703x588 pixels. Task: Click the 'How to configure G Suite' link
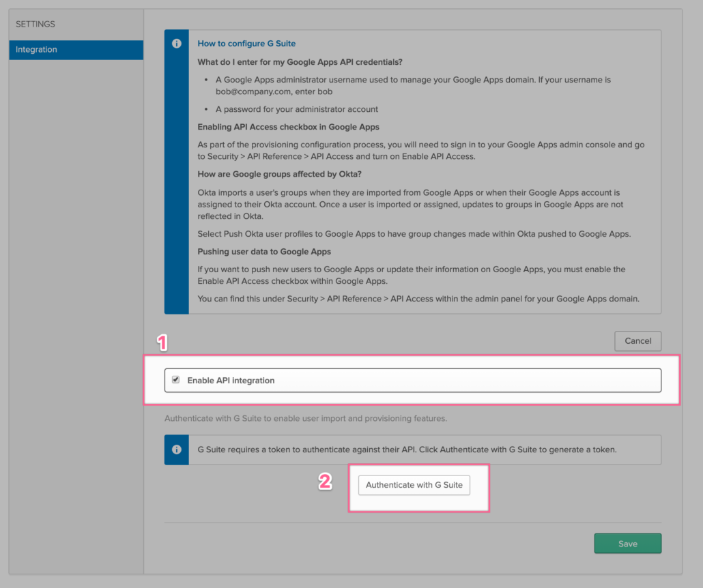pos(246,44)
